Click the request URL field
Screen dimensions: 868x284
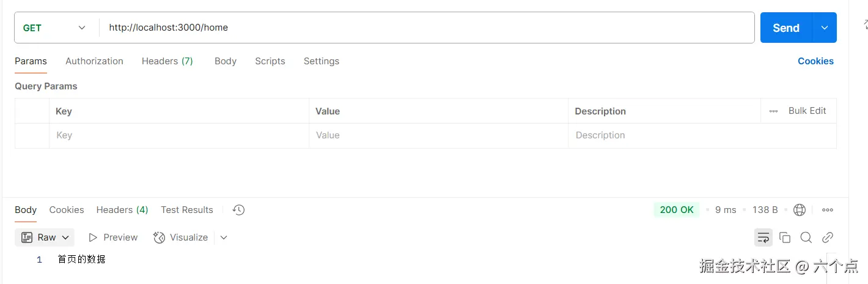tap(428, 28)
